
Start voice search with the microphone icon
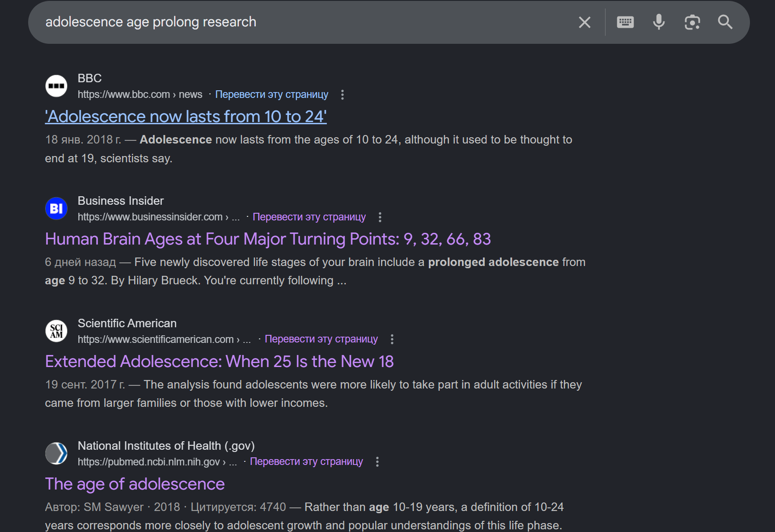pos(658,22)
